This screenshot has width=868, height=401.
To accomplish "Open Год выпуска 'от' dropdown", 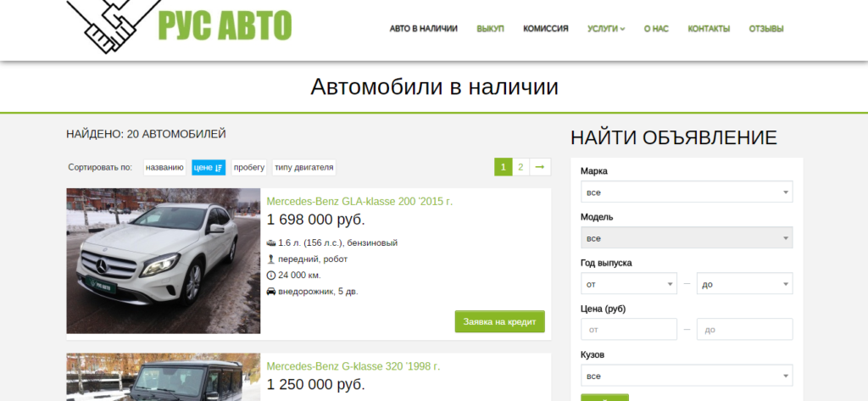I will click(x=629, y=284).
